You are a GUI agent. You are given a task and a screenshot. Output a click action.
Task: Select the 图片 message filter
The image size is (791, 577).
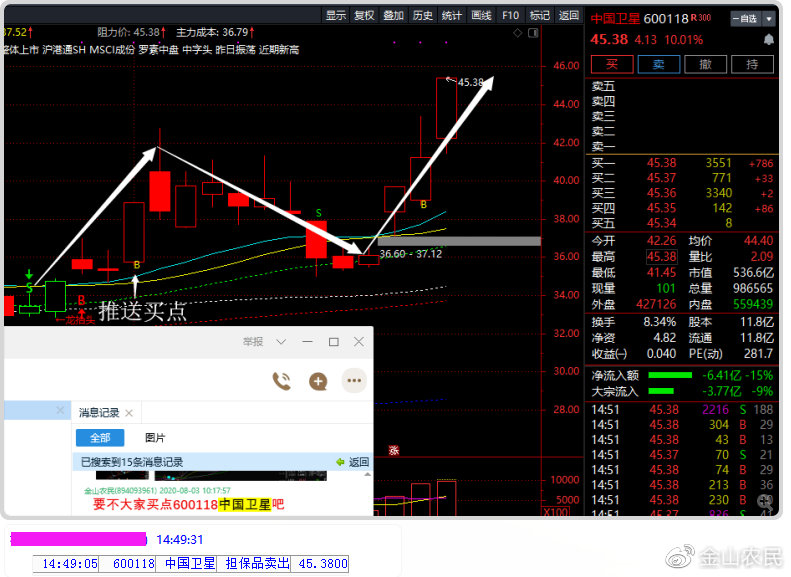click(155, 438)
